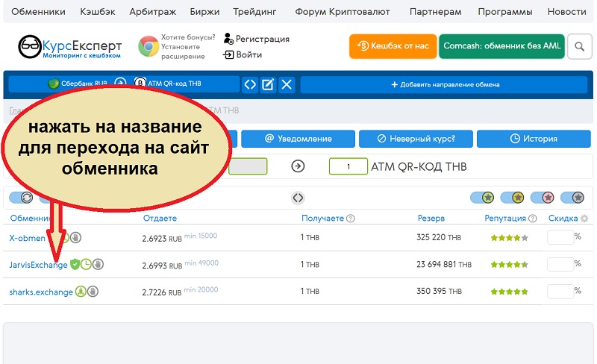Open Форум Криптовалют in the top menu

coord(343,12)
